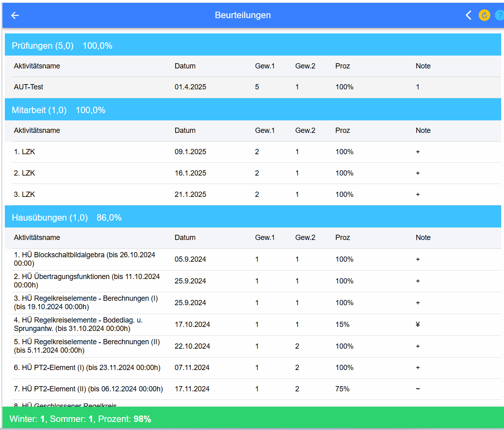Click the back arrow icon
The width and height of the screenshot is (504, 430).
(x=15, y=15)
